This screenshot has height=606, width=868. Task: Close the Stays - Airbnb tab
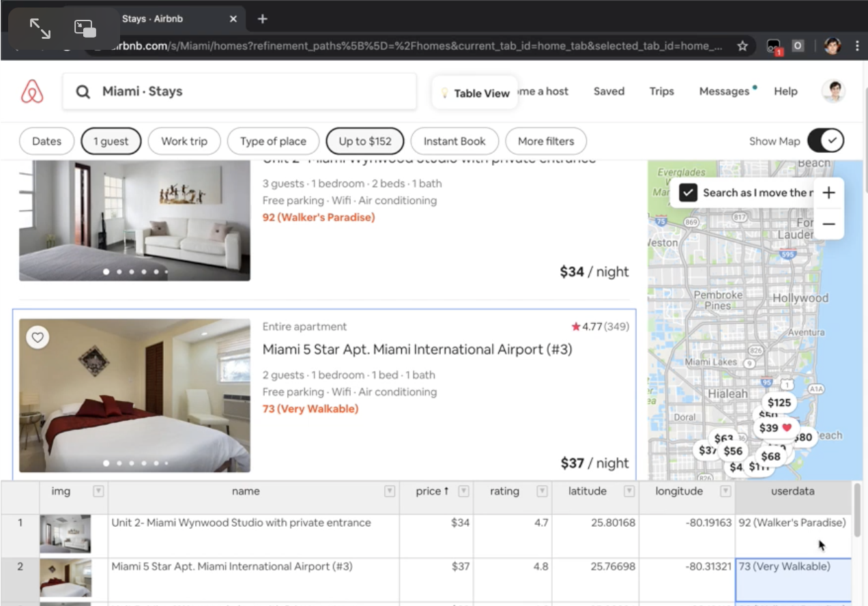tap(233, 19)
